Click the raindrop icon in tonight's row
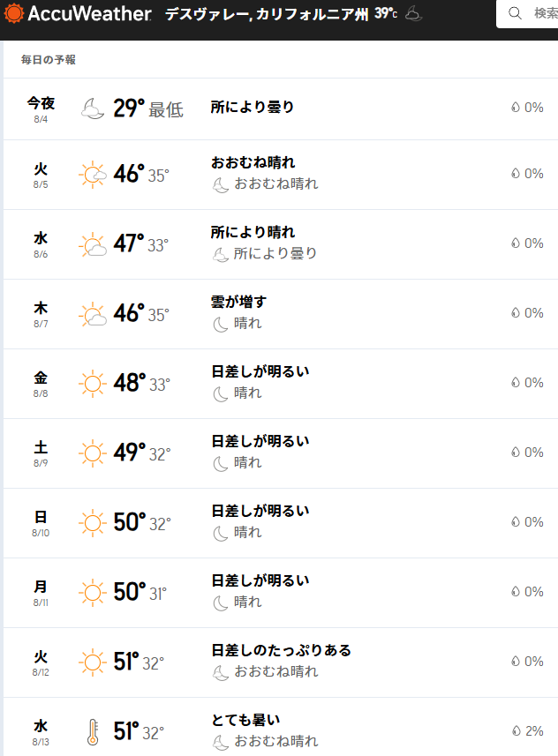Screen dimensions: 558x756 tap(515, 108)
